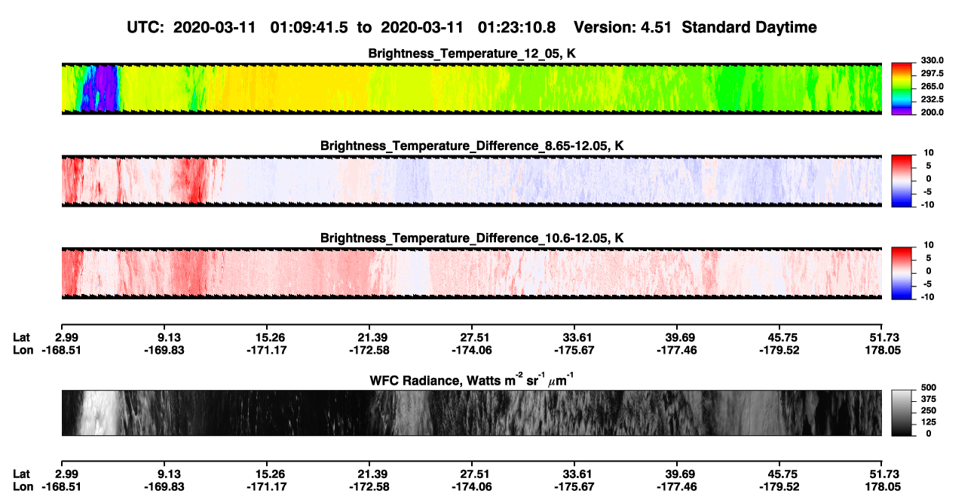The width and height of the screenshot is (980, 503).
Task: Select the Brightness_Temperature_Difference_10.6-12.05 title
Action: tap(472, 238)
